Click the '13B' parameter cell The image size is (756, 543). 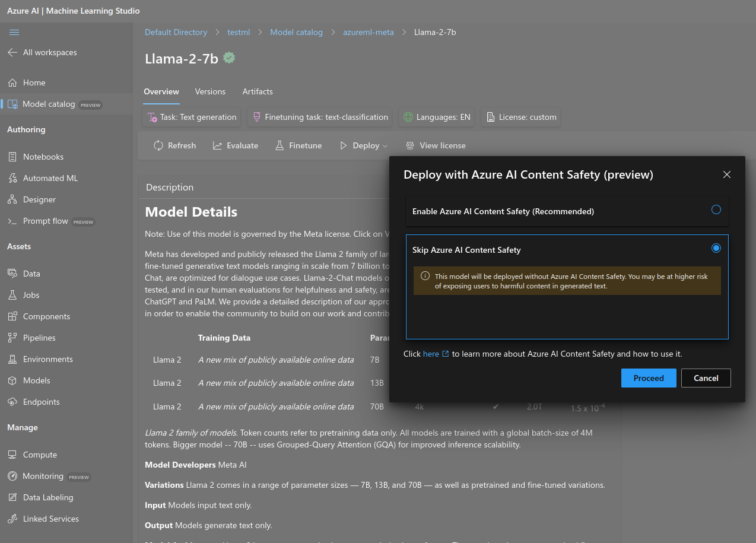[377, 383]
